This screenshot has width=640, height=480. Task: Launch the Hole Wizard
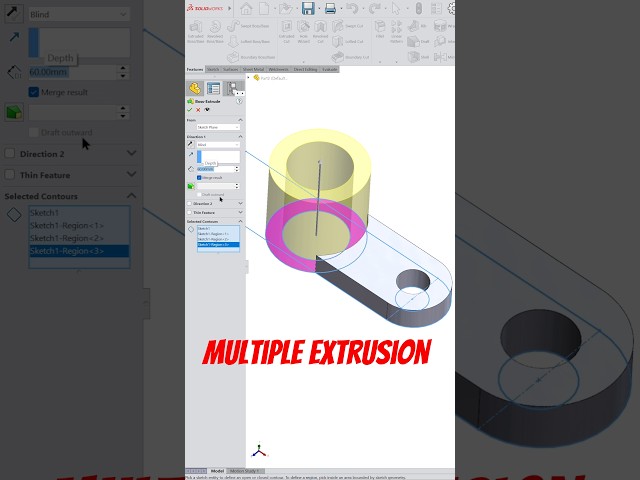pyautogui.click(x=304, y=32)
